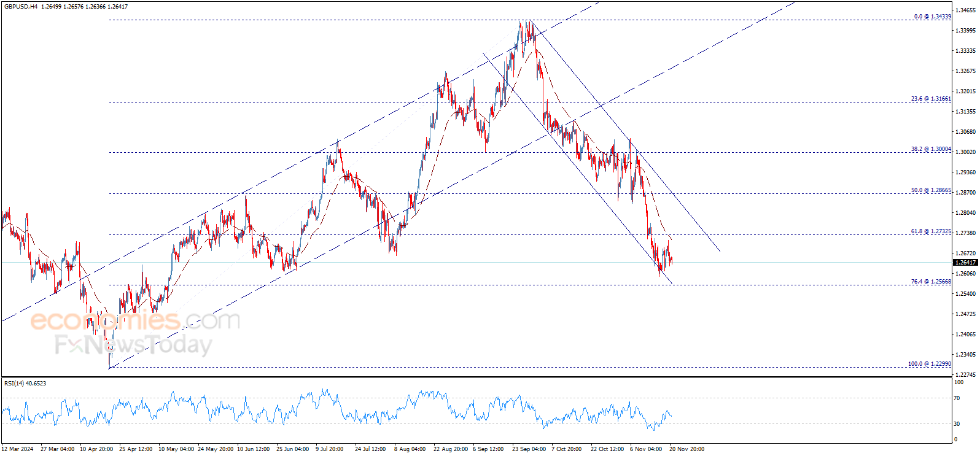980x456 pixels.
Task: Click time axis label 27 Mar 04:00
Action: click(x=57, y=449)
